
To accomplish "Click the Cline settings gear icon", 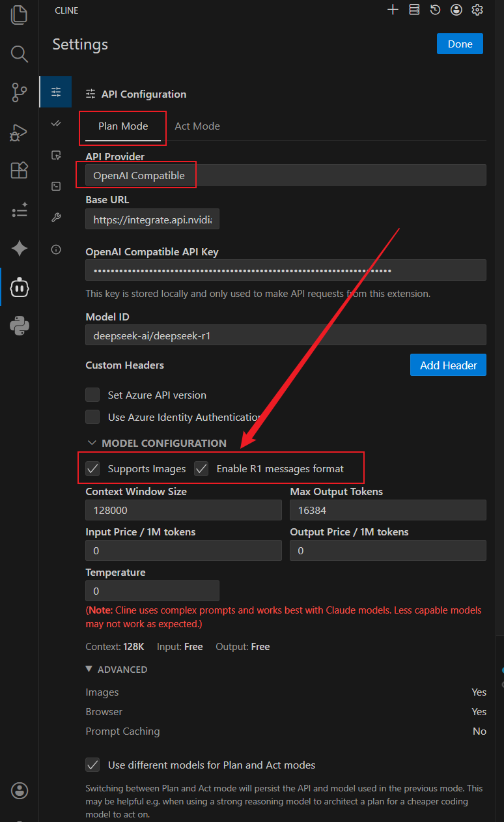I will pyautogui.click(x=477, y=10).
